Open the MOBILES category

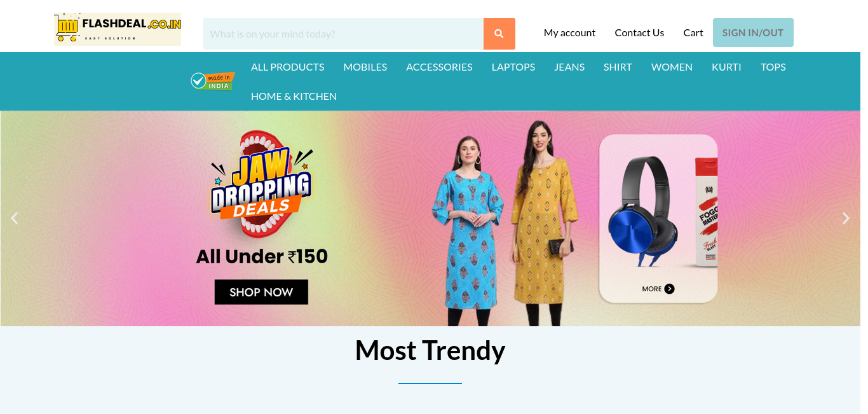click(x=365, y=67)
